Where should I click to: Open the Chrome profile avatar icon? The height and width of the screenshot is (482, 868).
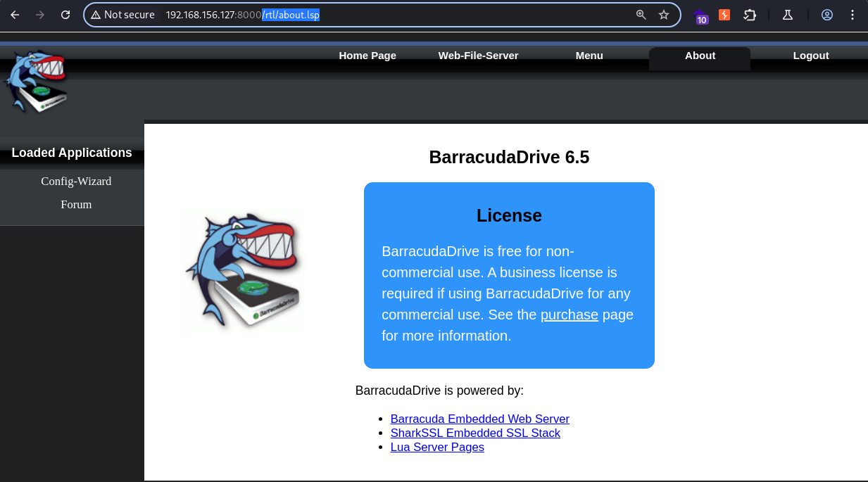click(x=827, y=15)
